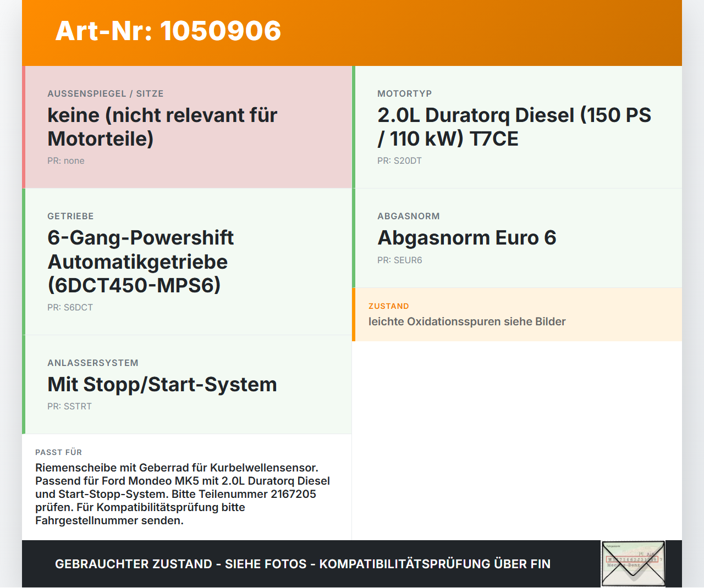
Task: Click the Getriebe 6-Gang-Powershift card
Action: [x=187, y=262]
